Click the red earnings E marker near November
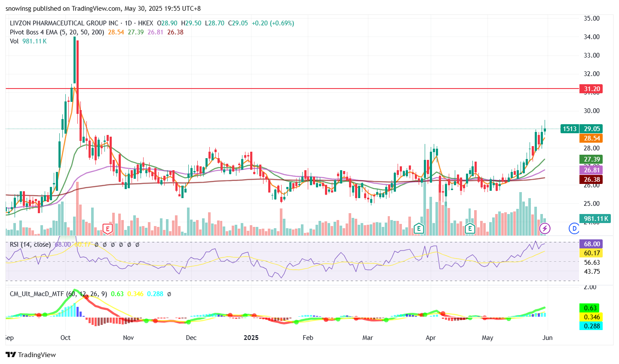This screenshot has height=364, width=619. [107, 229]
